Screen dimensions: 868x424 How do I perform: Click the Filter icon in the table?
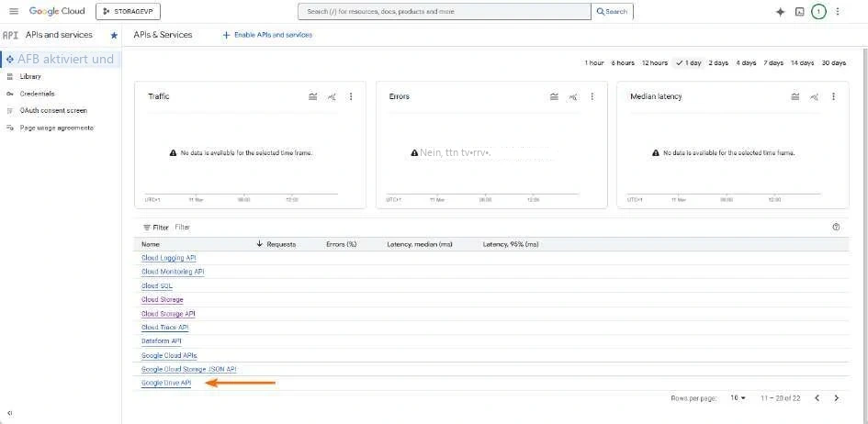coord(147,228)
